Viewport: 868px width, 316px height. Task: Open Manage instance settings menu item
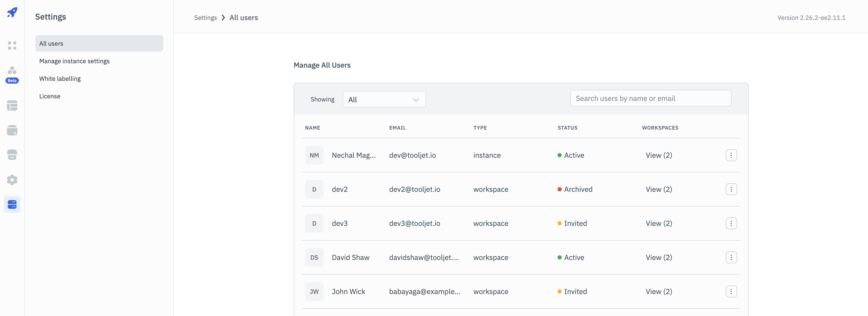(x=74, y=61)
